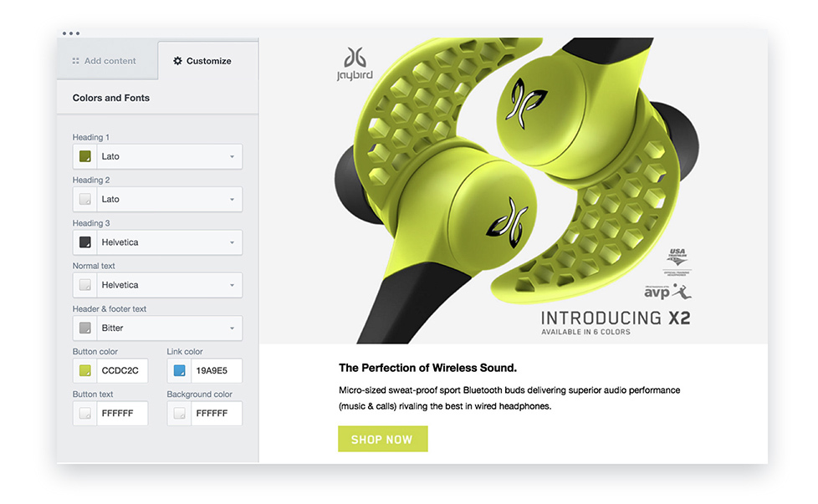Click the Add content grid icon
This screenshot has width=818, height=504.
pyautogui.click(x=75, y=61)
